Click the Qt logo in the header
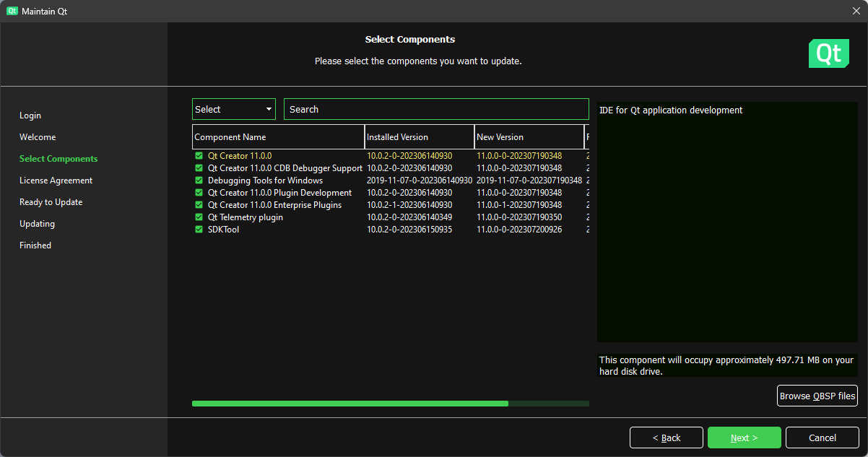Image resolution: width=868 pixels, height=457 pixels. click(829, 54)
